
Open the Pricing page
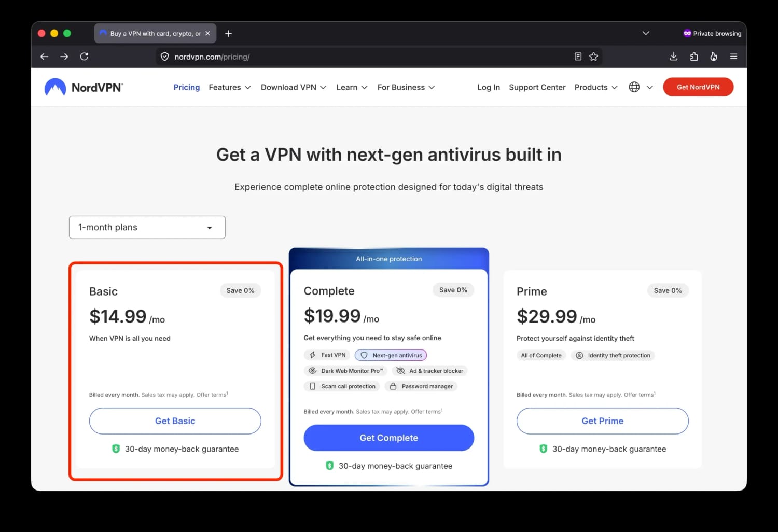coord(187,87)
